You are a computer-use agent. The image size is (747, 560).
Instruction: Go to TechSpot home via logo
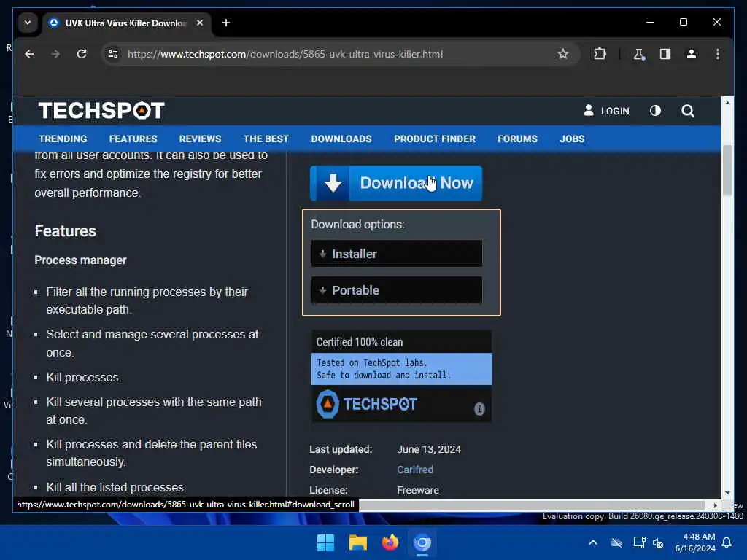point(101,111)
